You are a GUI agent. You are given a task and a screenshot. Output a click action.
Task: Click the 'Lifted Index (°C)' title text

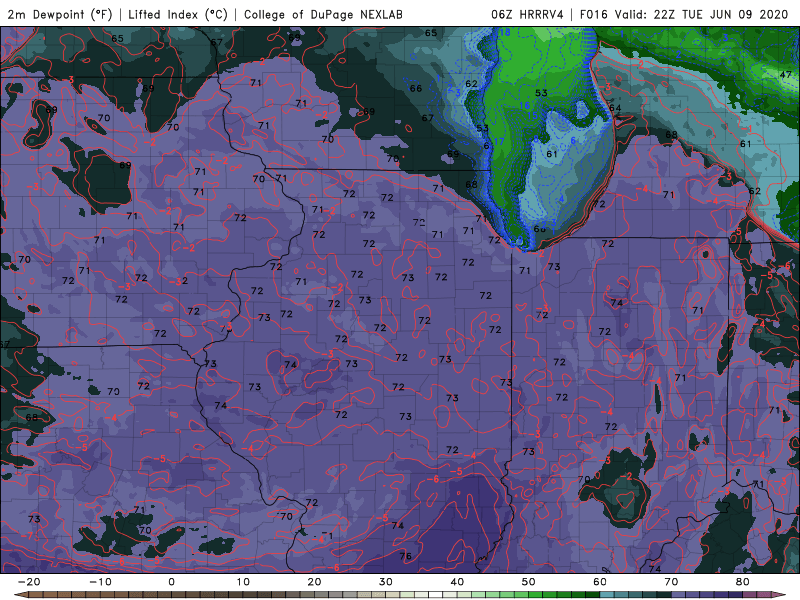pos(178,14)
